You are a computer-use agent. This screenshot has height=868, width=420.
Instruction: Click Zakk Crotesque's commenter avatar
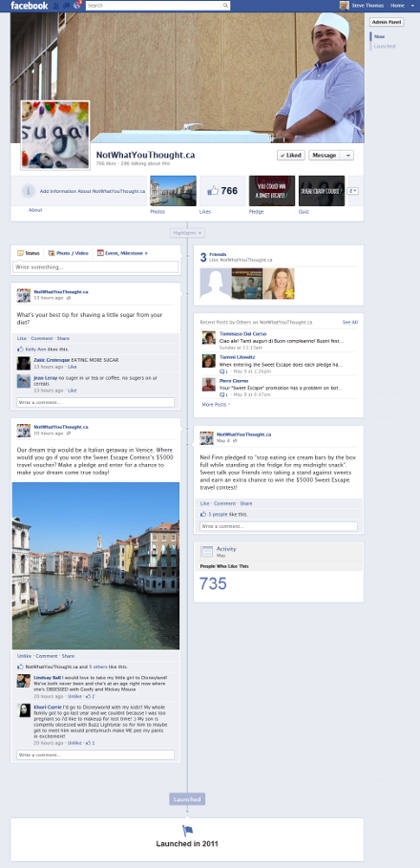click(x=23, y=363)
